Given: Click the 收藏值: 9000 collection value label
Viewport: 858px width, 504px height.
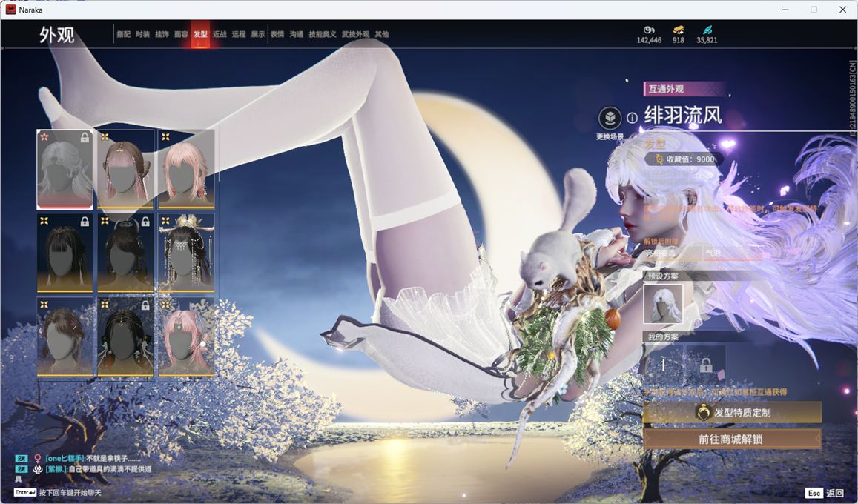Looking at the screenshot, I should coord(684,159).
